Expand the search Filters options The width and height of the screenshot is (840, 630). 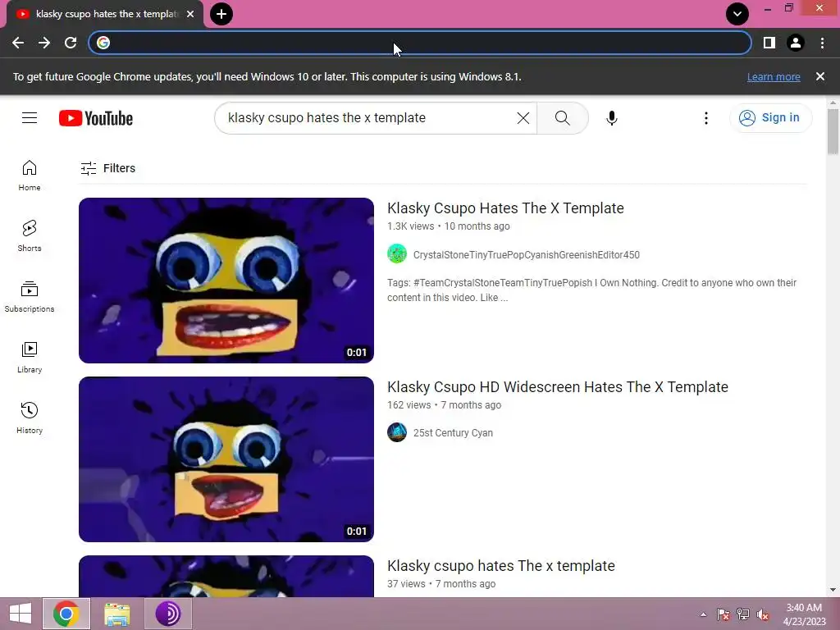pos(108,168)
